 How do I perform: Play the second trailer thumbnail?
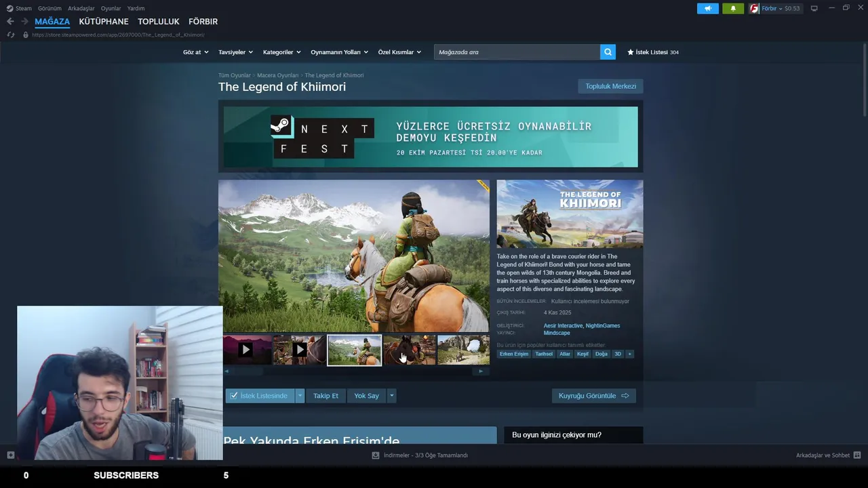point(300,350)
